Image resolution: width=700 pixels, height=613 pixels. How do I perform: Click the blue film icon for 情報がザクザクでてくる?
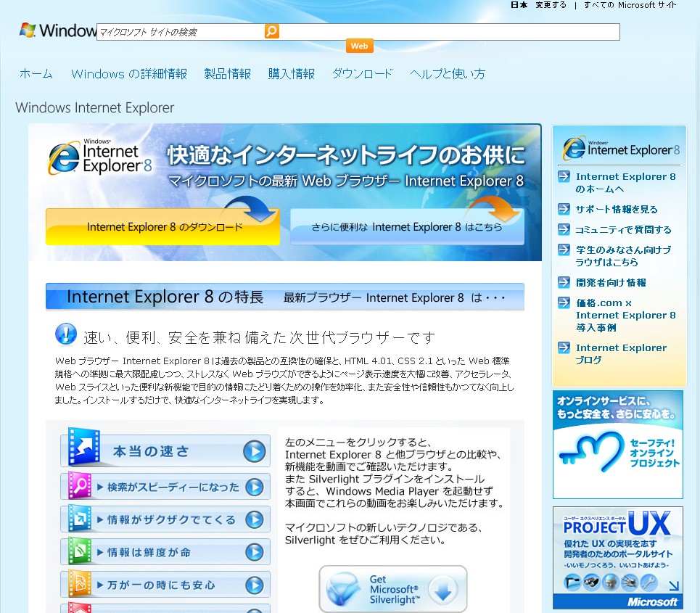(x=80, y=518)
